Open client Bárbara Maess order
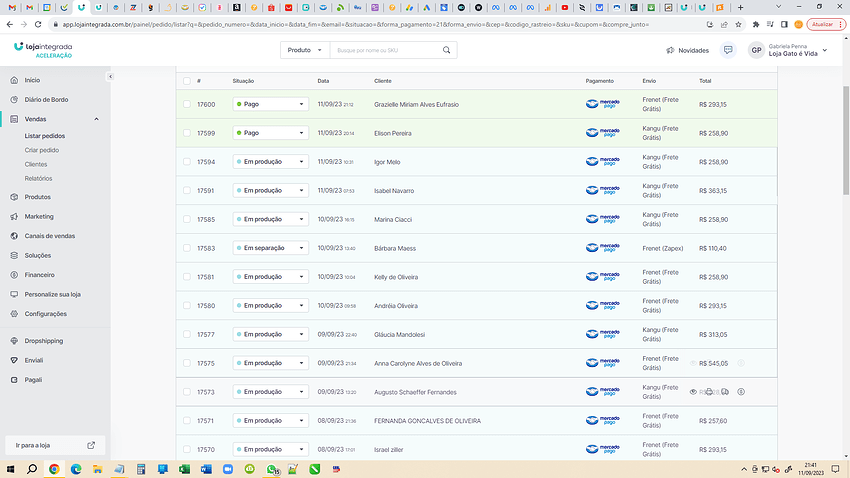 (395, 248)
